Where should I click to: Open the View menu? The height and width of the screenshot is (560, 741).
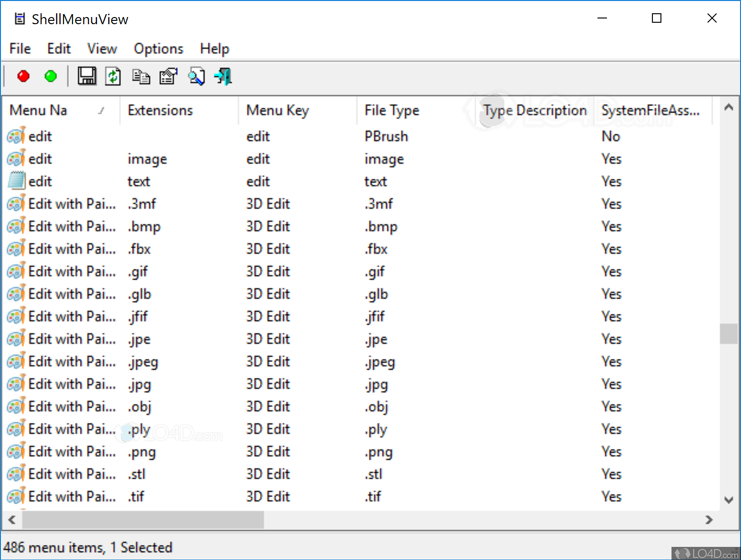(102, 48)
